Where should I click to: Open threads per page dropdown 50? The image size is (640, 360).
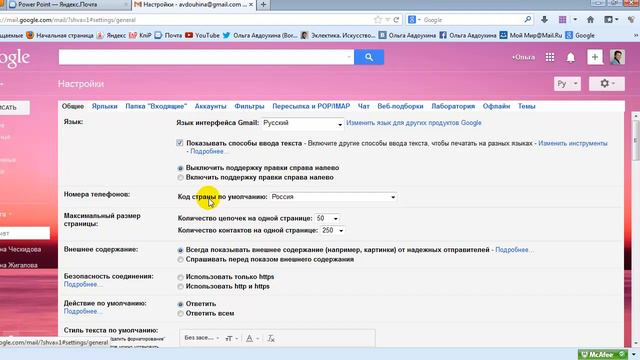pos(327,218)
